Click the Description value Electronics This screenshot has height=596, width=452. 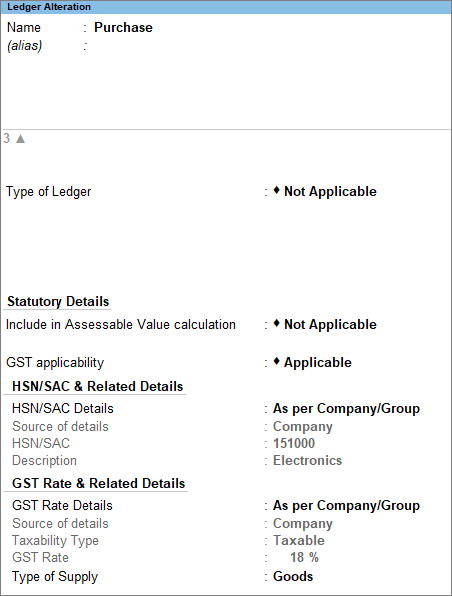click(307, 460)
